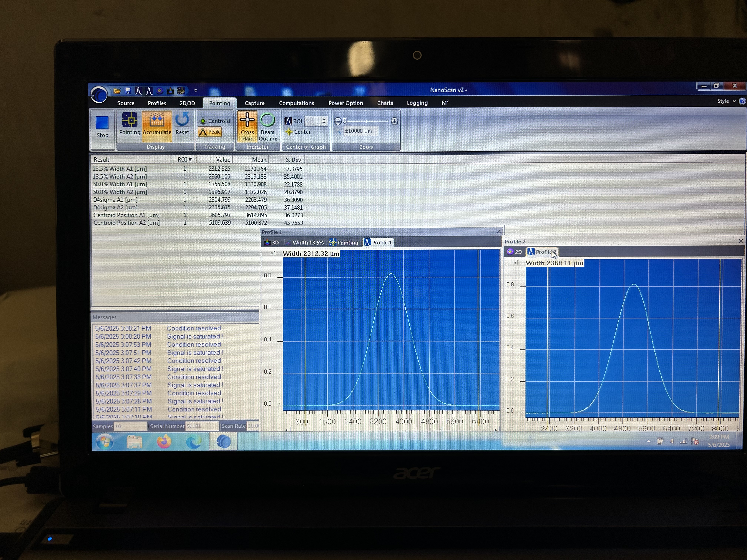Open the M² ribbon tab
This screenshot has width=747, height=560.
[x=445, y=103]
